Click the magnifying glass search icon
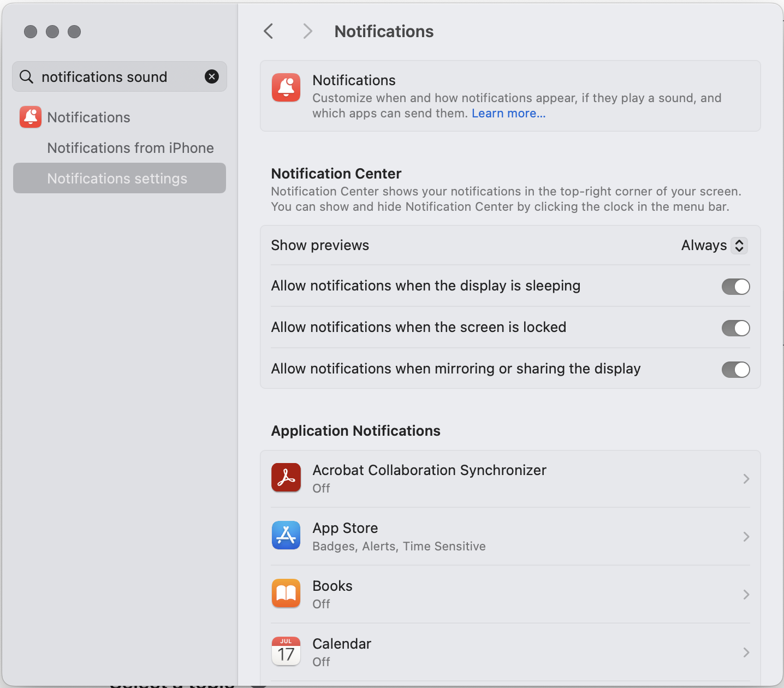784x688 pixels. tap(26, 76)
